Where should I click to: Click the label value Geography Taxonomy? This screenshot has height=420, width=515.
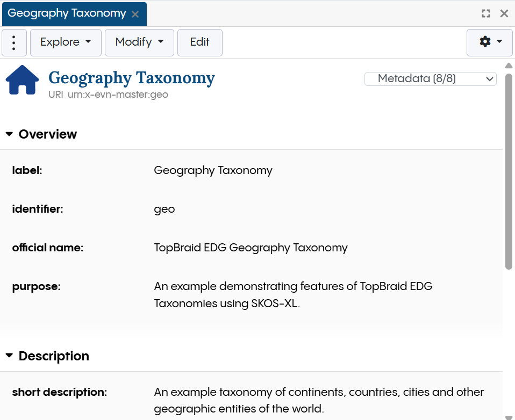(213, 171)
